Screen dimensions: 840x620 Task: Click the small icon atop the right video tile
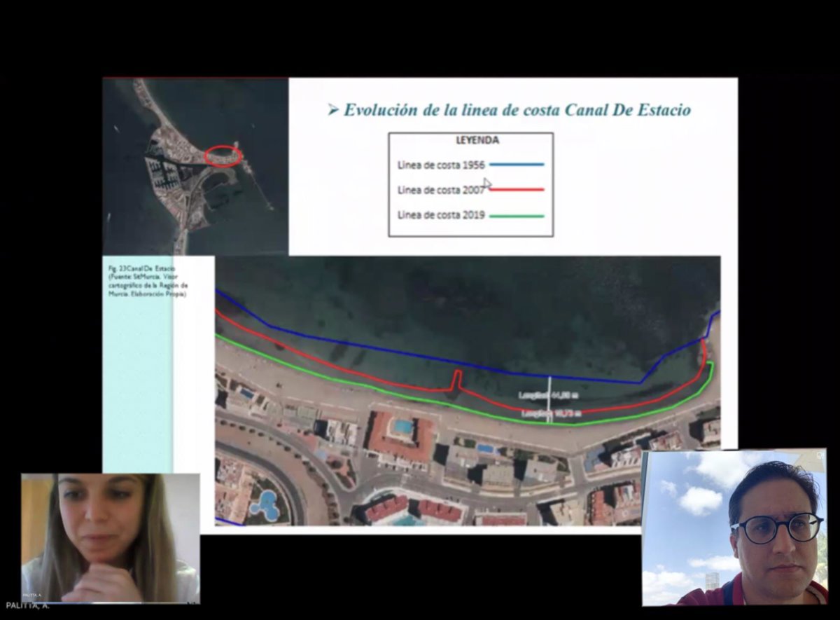point(820,454)
